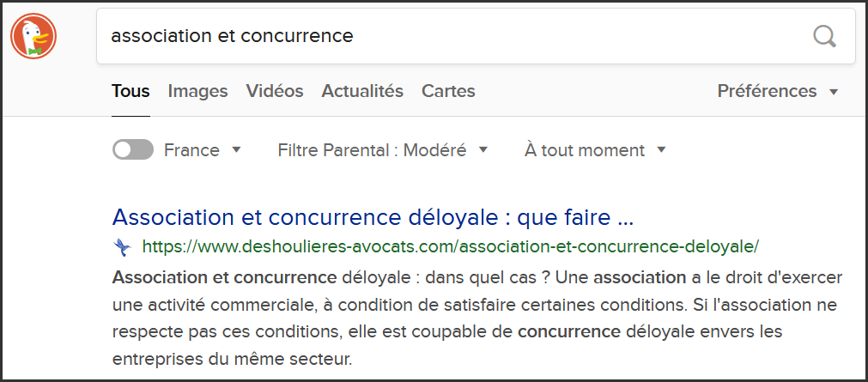Click the magnifying glass search icon
Screen dimensions: 868x382
[823, 36]
